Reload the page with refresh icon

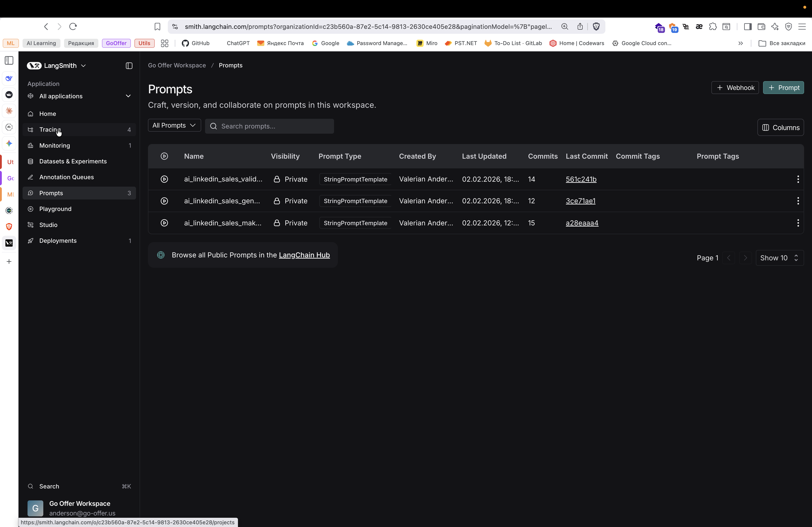73,27
